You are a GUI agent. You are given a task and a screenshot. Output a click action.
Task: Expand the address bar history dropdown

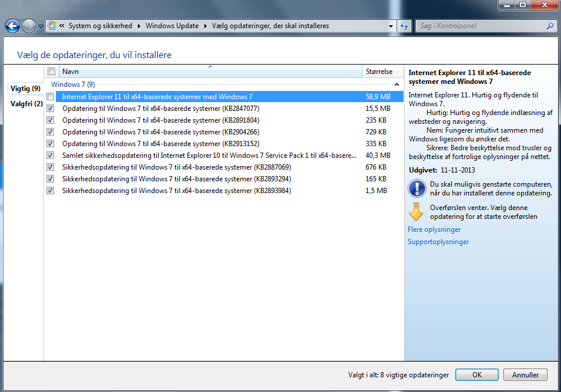391,26
